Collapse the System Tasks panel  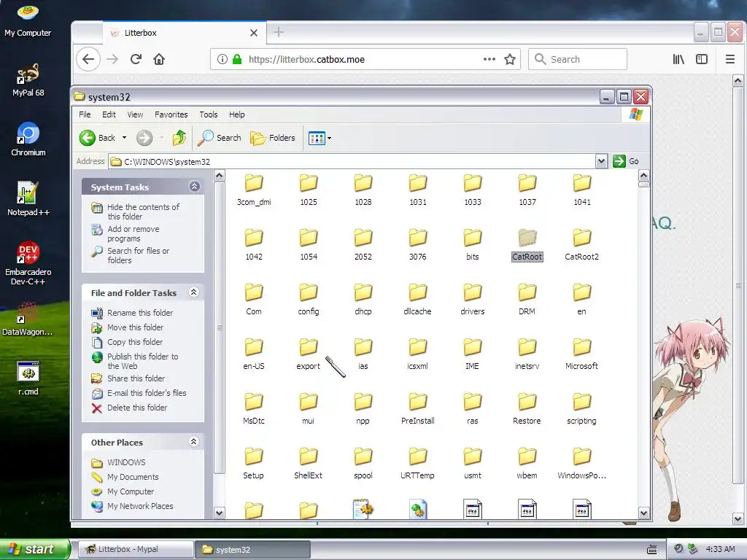[x=194, y=186]
